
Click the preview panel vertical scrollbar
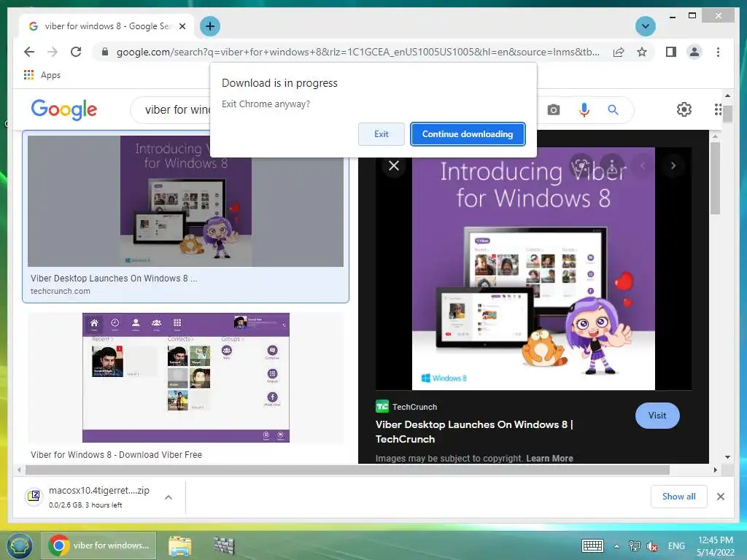coord(715,179)
